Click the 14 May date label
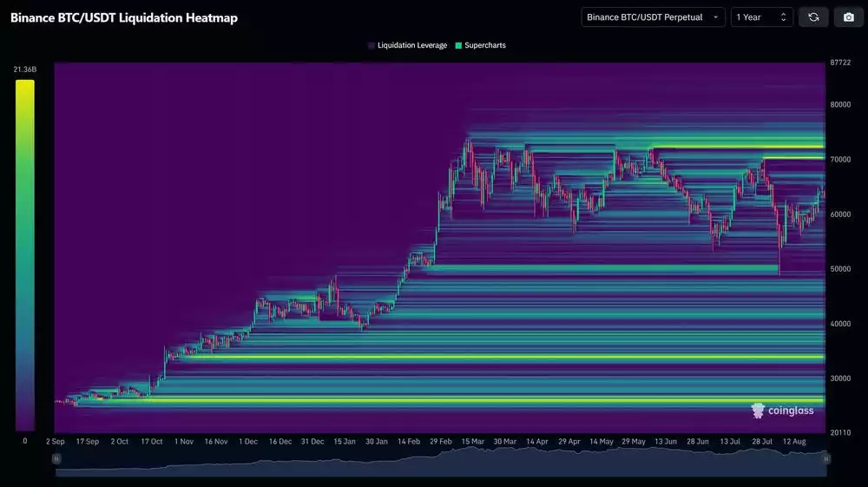Image resolution: width=868 pixels, height=487 pixels. (x=602, y=442)
